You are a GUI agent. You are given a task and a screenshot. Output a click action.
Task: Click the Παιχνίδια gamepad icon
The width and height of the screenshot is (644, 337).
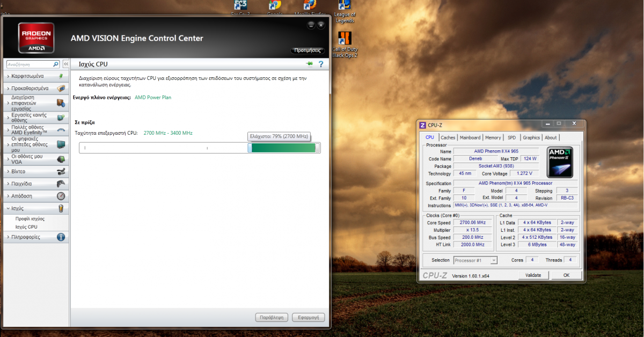coord(61,184)
